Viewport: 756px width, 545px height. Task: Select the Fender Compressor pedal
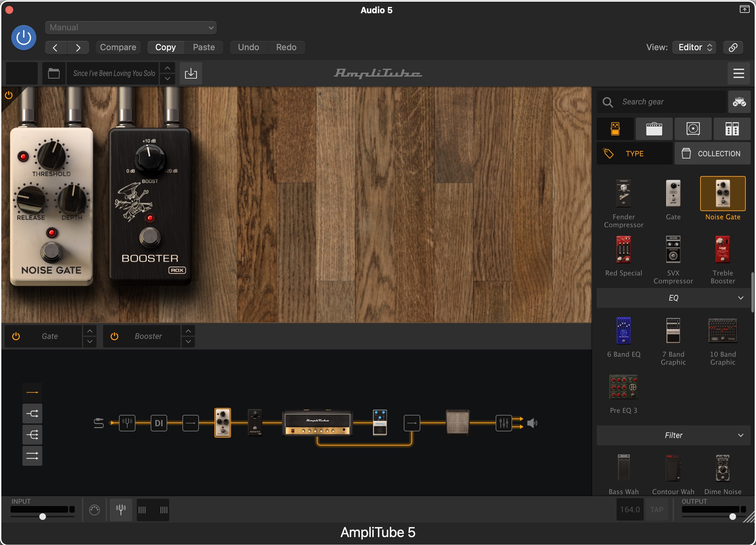click(624, 194)
